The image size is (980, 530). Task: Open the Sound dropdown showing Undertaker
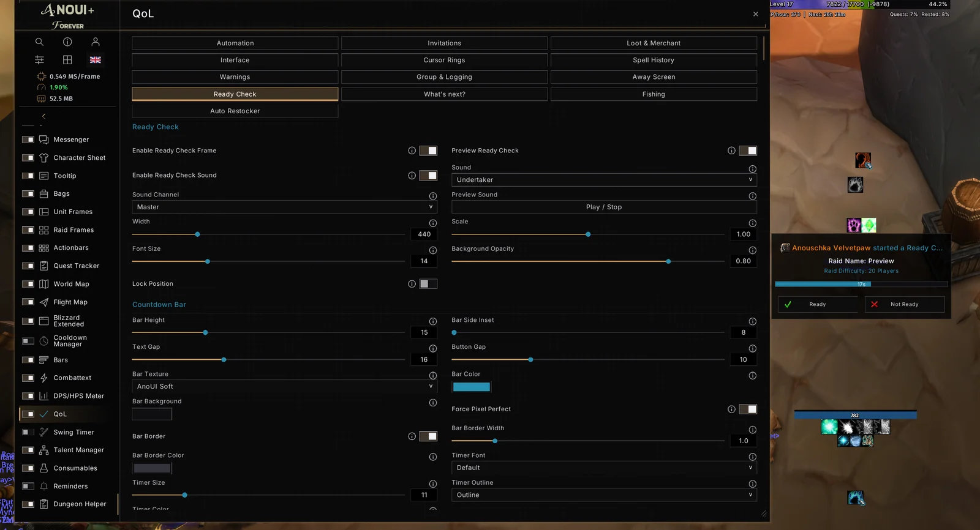(x=604, y=180)
